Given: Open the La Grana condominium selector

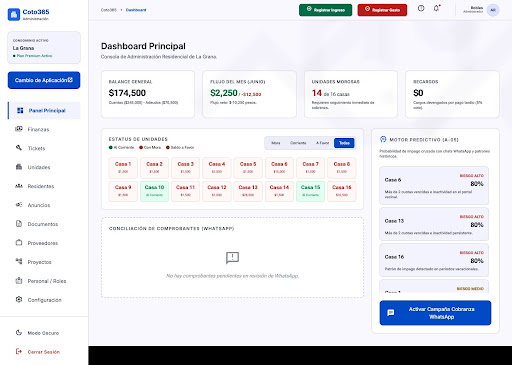Looking at the screenshot, I should 44,48.
